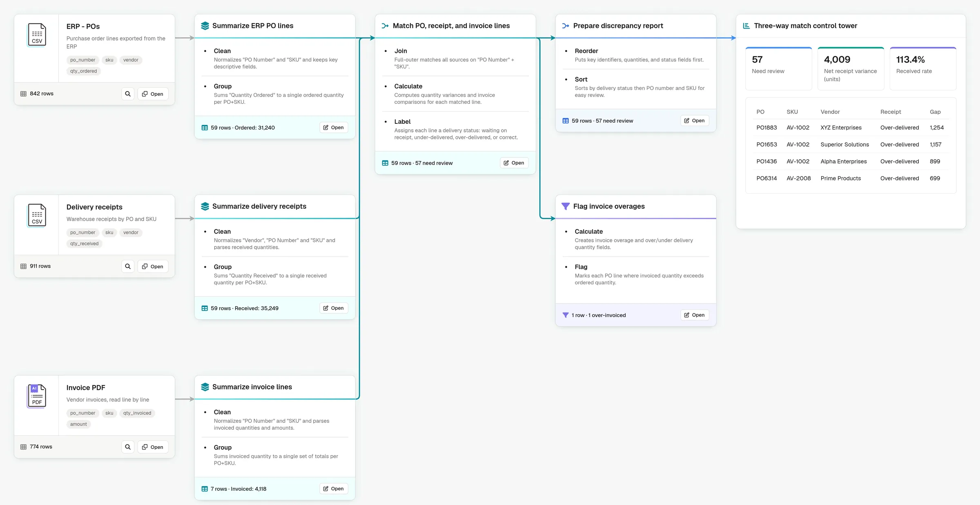Click the Superior Solutions vendor cell
The width and height of the screenshot is (980, 505).
[x=844, y=145]
